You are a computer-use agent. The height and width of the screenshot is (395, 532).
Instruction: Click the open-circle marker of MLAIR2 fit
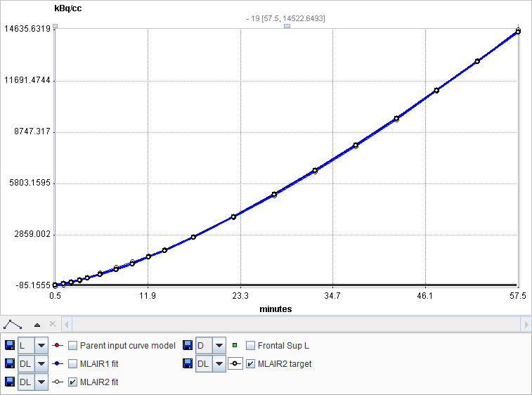[x=58, y=382]
